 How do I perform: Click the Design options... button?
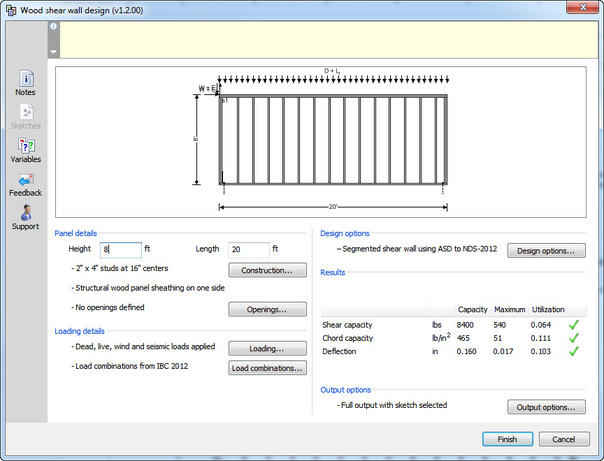(x=546, y=251)
